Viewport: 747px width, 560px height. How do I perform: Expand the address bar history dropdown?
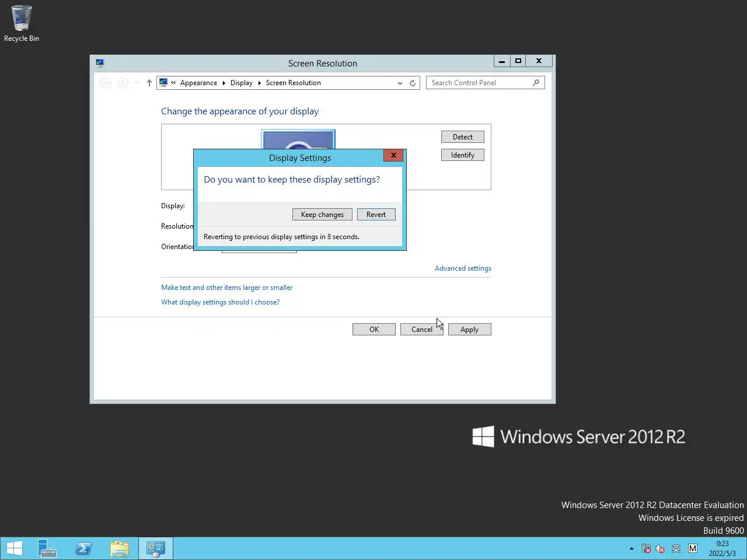click(400, 83)
